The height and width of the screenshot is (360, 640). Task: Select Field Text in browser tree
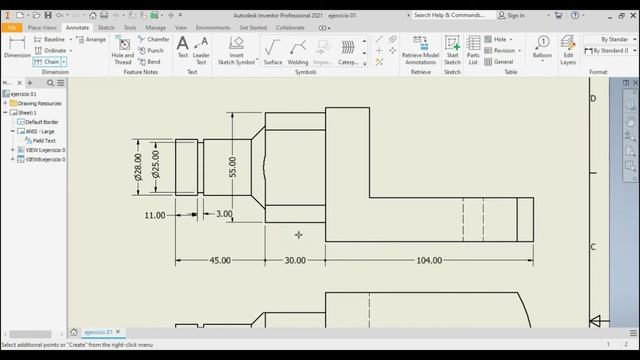[40, 141]
